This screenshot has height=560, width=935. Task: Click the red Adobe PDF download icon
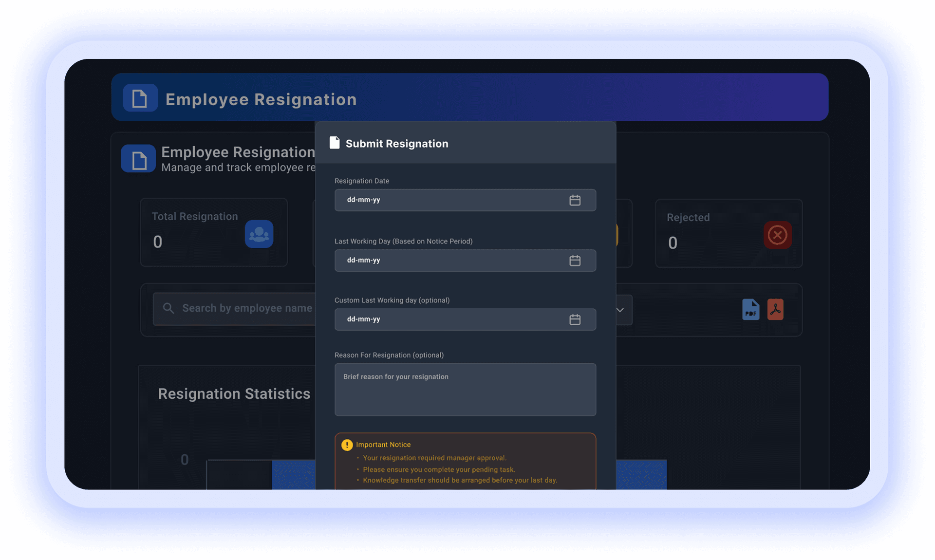coord(775,309)
